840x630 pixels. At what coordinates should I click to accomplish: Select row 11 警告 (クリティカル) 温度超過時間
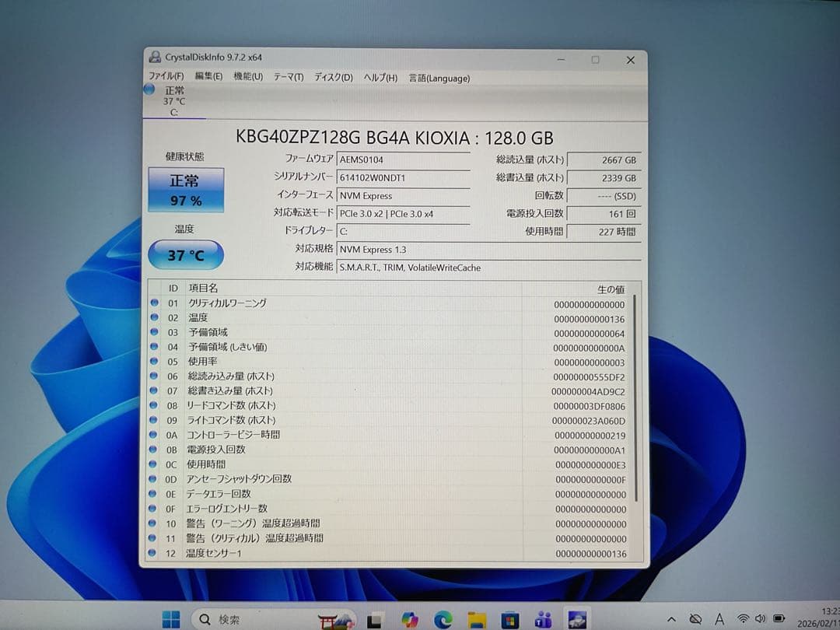click(390, 538)
